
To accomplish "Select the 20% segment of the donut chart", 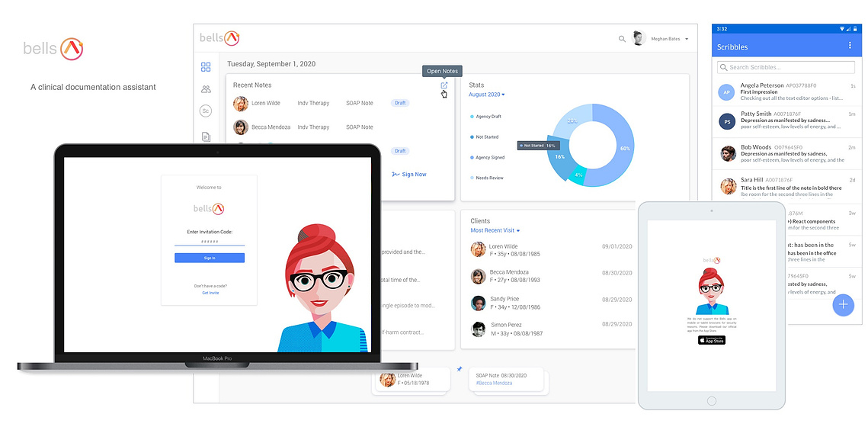I will (572, 120).
